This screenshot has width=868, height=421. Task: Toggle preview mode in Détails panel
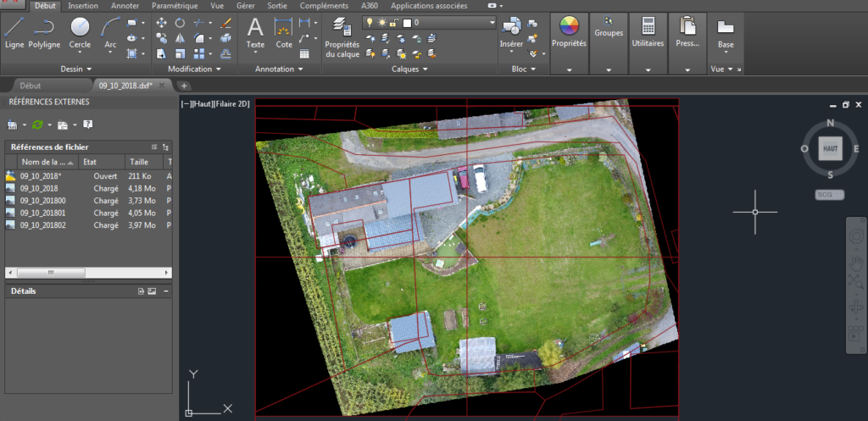pos(152,291)
